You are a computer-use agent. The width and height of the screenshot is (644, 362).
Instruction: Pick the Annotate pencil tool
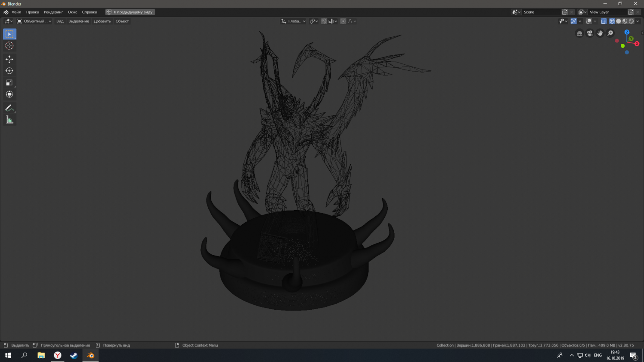tap(9, 108)
